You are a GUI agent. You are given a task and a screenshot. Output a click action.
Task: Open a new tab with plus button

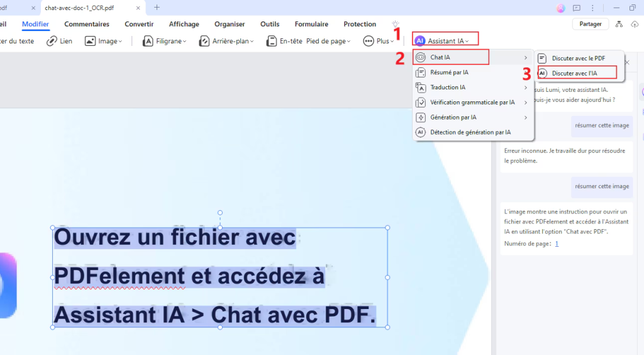click(x=157, y=8)
